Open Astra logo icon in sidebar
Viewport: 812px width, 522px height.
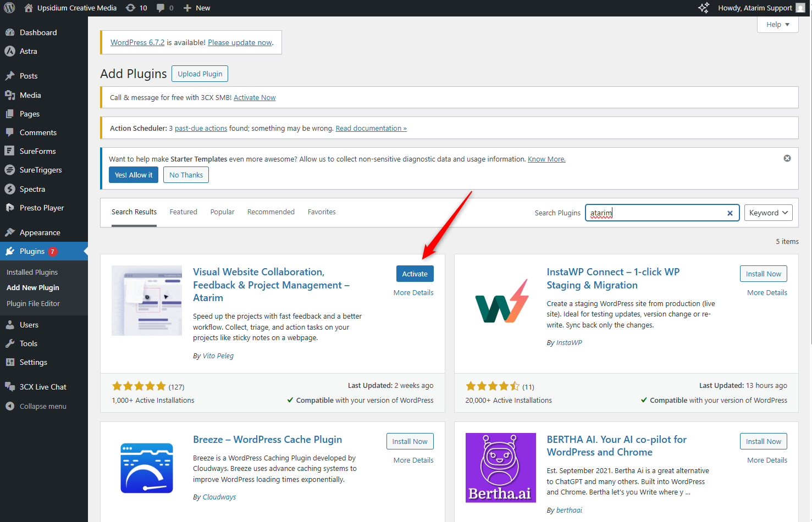(10, 51)
